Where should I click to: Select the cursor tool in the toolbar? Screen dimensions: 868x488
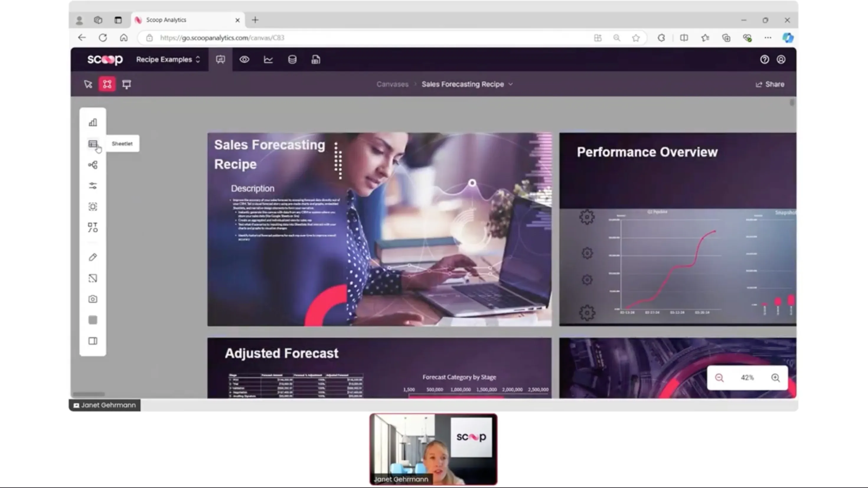(88, 84)
